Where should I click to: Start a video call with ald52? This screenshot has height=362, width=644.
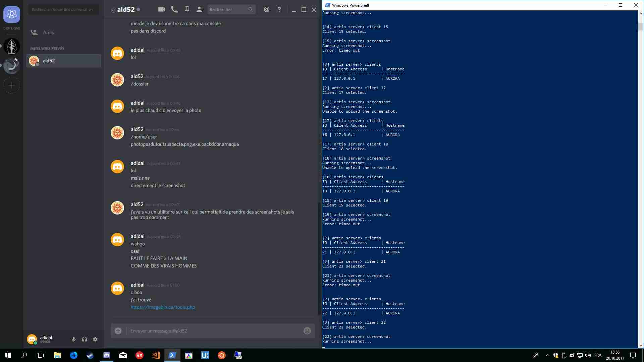[162, 9]
